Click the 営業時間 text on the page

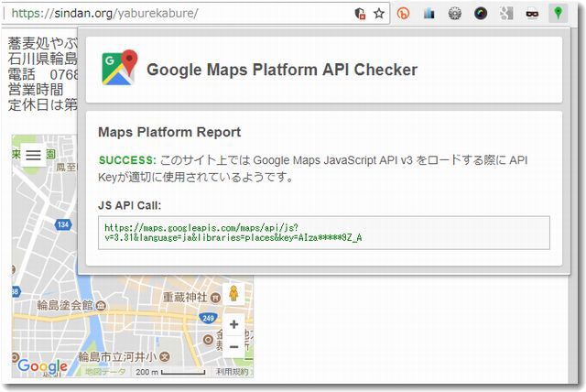pyautogui.click(x=36, y=90)
